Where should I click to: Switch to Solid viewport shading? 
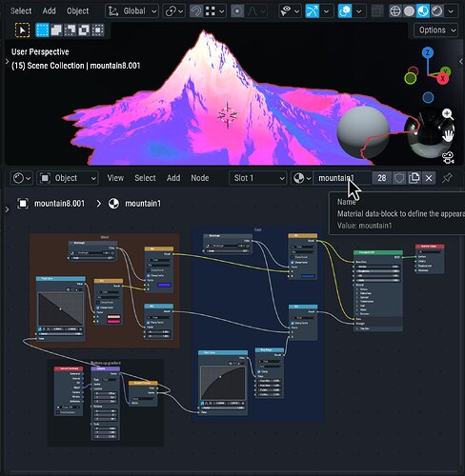pos(409,11)
